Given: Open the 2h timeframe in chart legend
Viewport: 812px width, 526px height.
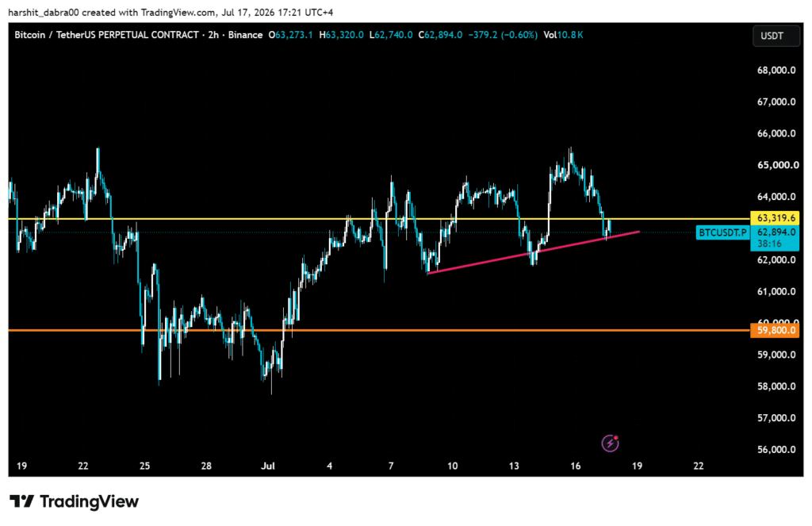Looking at the screenshot, I should click(213, 35).
